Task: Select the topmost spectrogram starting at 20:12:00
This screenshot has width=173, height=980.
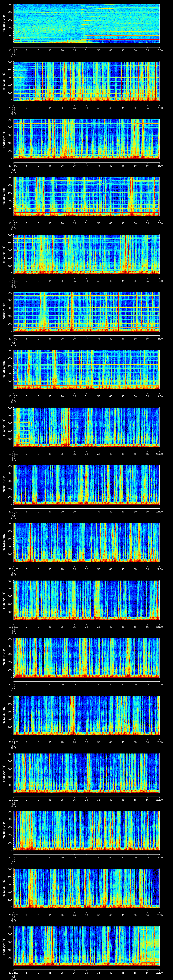Action: [x=86, y=24]
